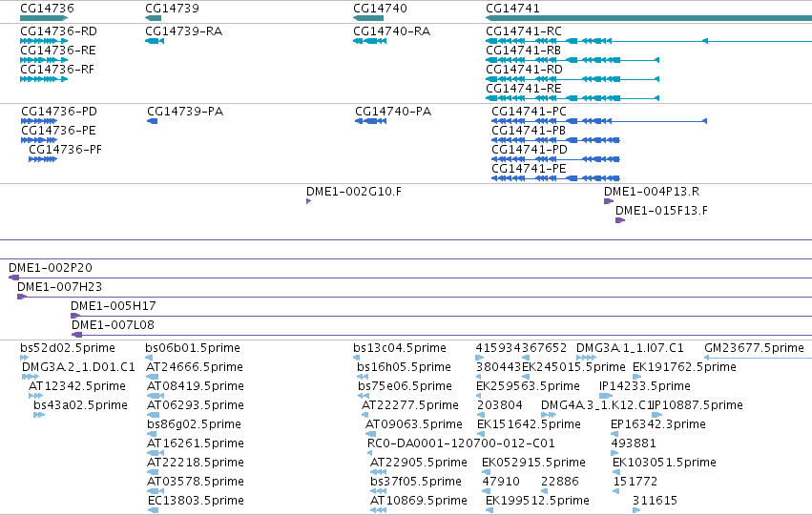
Task: Click the DMG3A.2_1.D01.C1 EST
Action: (x=78, y=367)
